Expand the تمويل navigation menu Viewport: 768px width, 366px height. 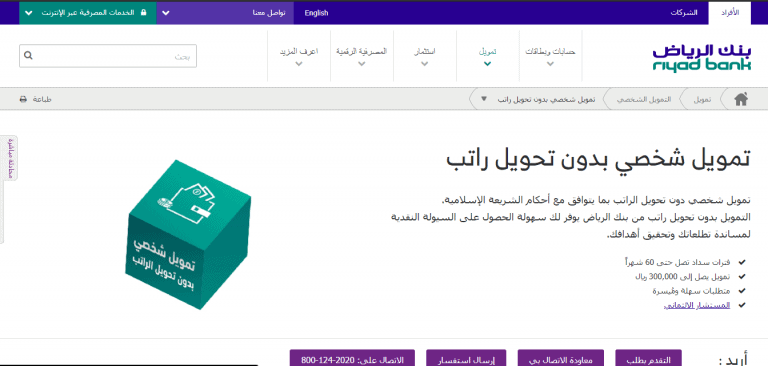tap(487, 56)
